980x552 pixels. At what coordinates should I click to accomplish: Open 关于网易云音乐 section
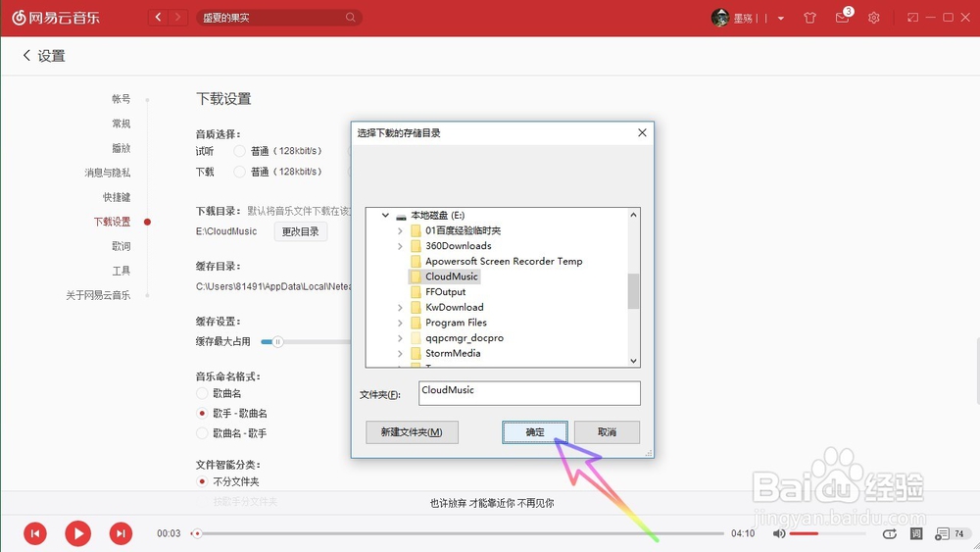click(98, 295)
